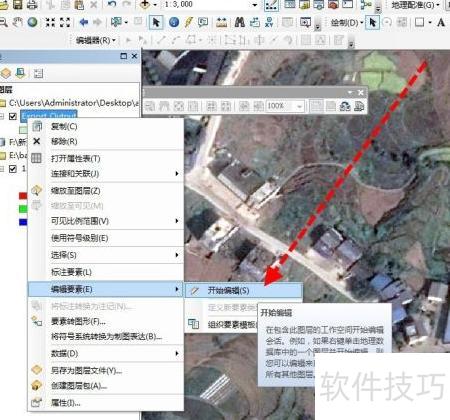Click 缩放至图层(Z) menu entry
Viewport: 450px width, 420px height.
(x=106, y=191)
